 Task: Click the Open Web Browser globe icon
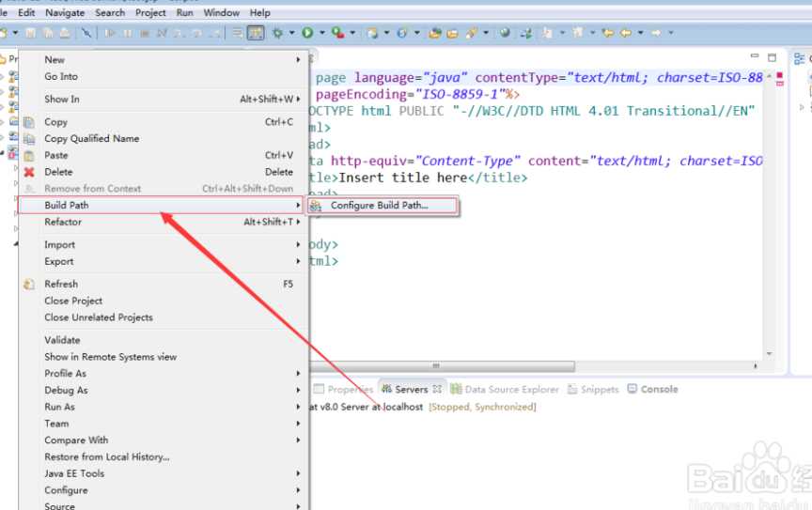(505, 33)
